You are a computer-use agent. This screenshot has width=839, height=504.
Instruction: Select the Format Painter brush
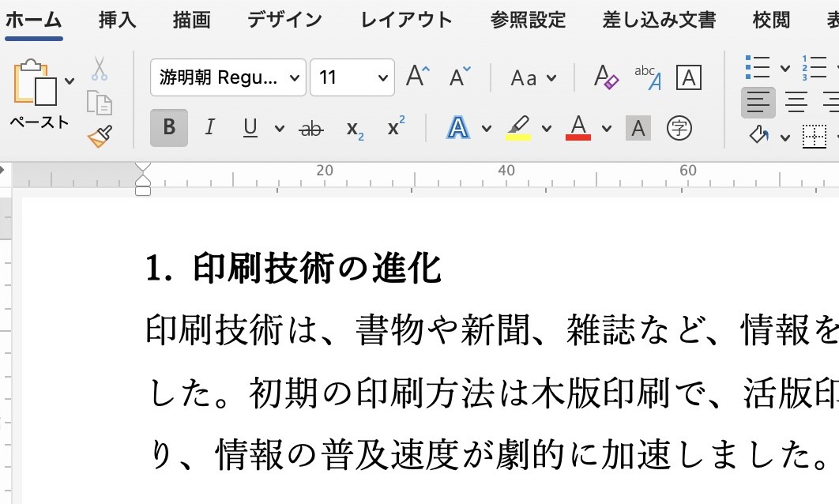[100, 136]
